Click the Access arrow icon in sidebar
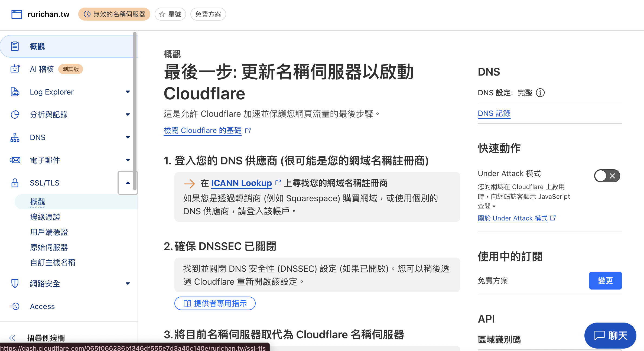Image resolution: width=644 pixels, height=351 pixels. tap(15, 306)
